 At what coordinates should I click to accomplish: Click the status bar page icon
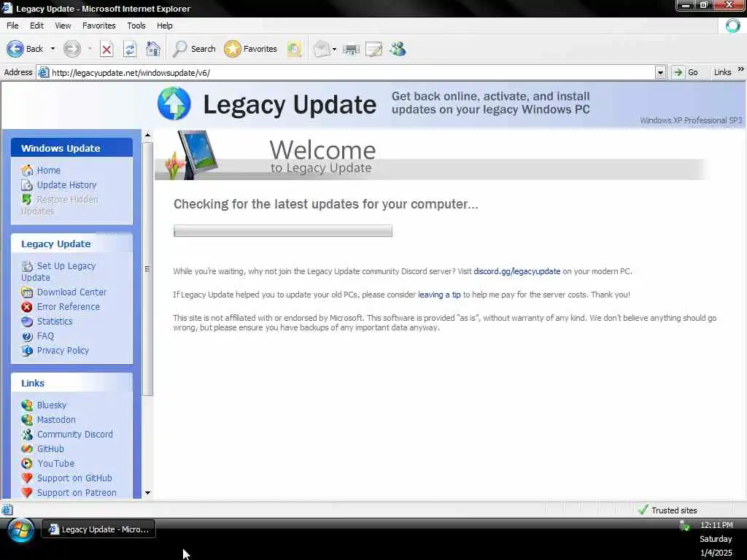tap(7, 510)
